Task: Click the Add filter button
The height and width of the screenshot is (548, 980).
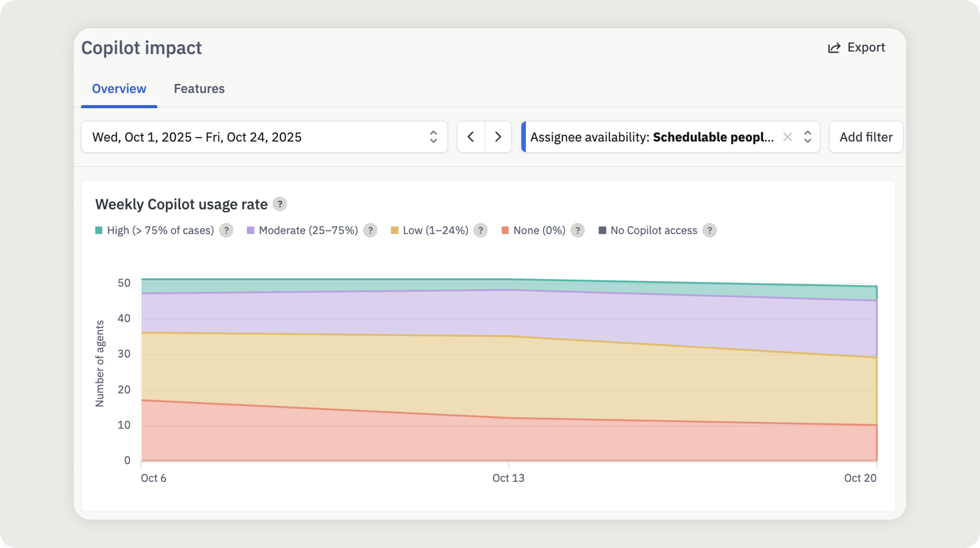Action: click(x=865, y=137)
